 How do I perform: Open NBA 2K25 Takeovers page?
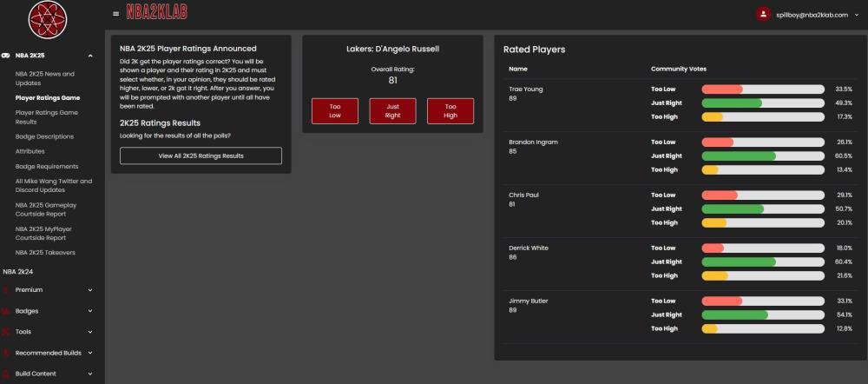click(45, 252)
